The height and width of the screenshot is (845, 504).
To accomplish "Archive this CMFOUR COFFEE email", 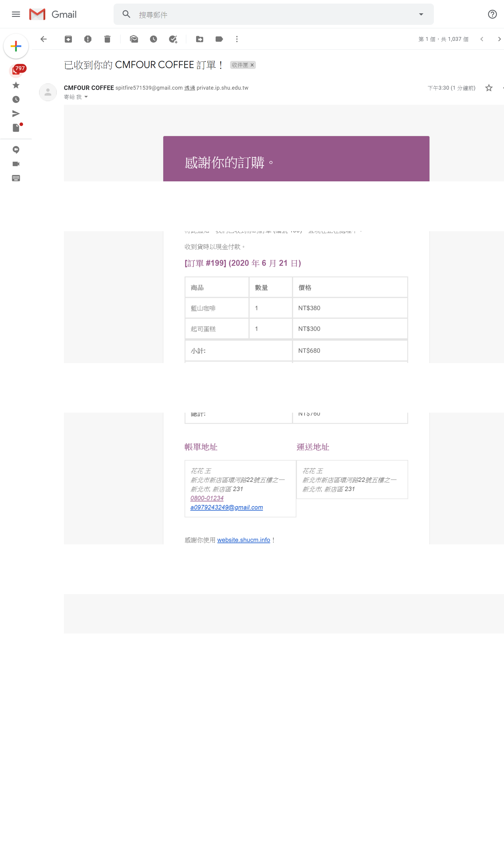I will pyautogui.click(x=68, y=39).
